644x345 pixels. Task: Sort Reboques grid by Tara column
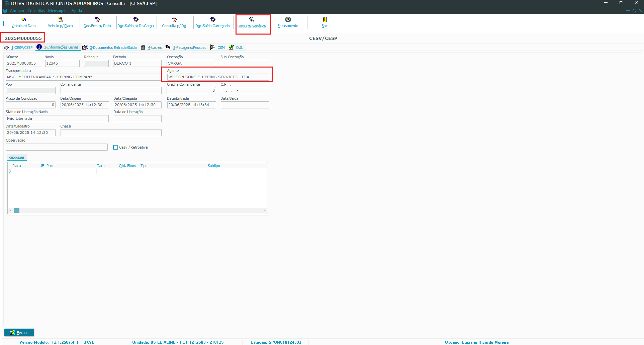click(x=101, y=166)
